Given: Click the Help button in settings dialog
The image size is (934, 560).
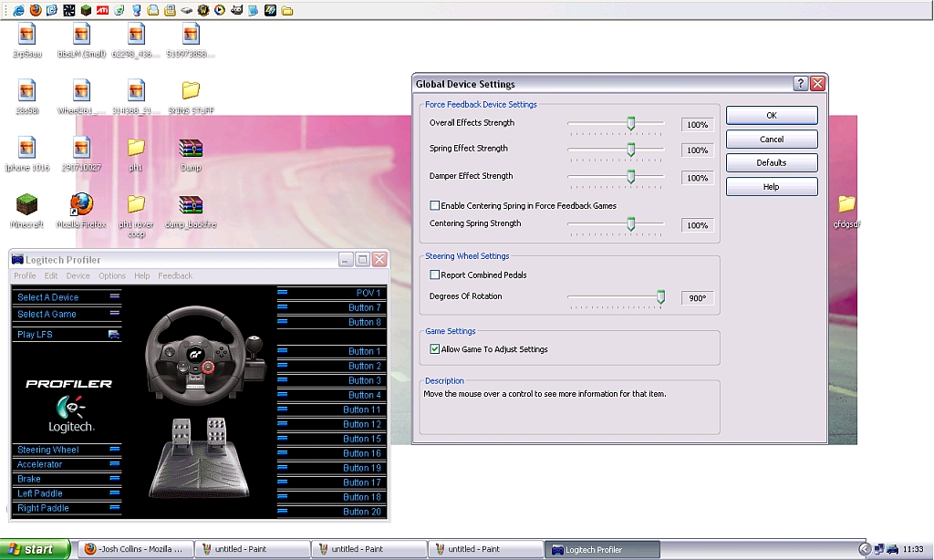Looking at the screenshot, I should click(772, 186).
